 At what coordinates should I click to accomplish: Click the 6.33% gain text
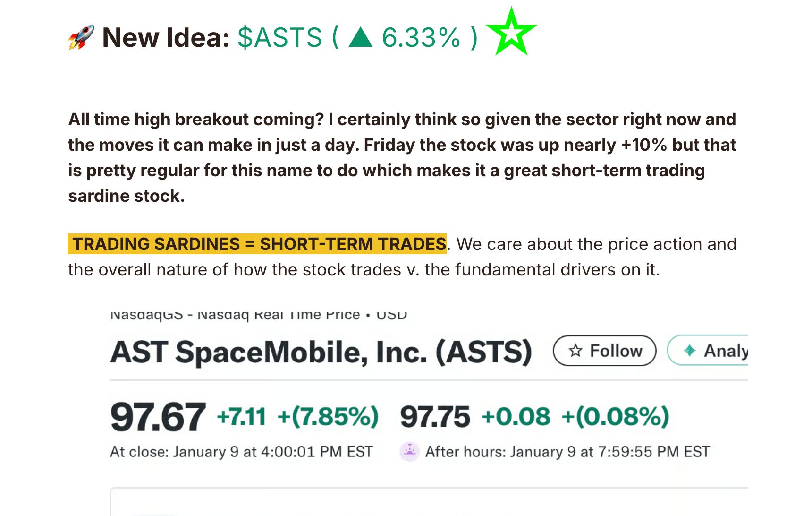click(x=421, y=37)
